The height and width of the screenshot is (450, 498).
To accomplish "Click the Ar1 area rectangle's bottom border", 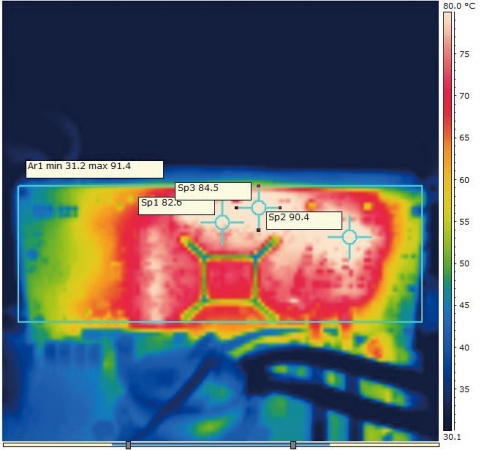I will pos(220,322).
